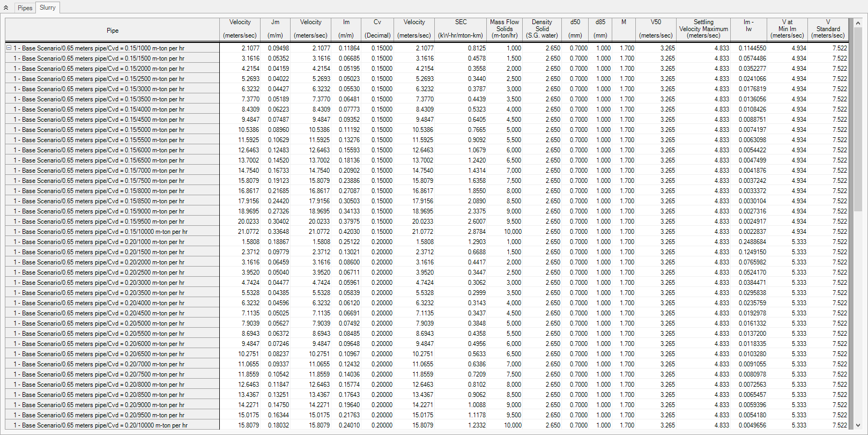Select the Cv (Decimal) column header
868x435 pixels.
[377, 29]
